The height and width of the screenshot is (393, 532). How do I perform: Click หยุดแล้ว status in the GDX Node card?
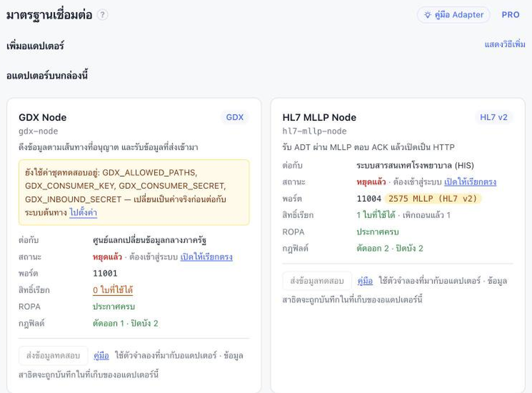[x=107, y=257]
